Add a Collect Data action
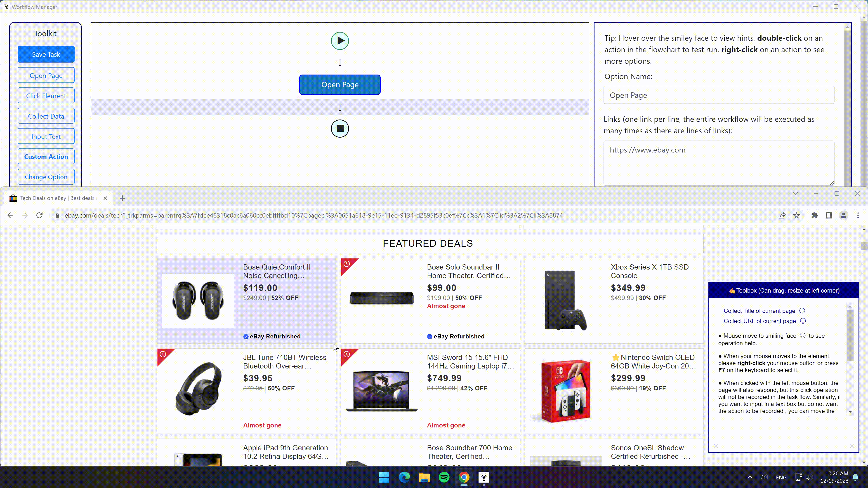Viewport: 868px width, 488px height. point(46,116)
